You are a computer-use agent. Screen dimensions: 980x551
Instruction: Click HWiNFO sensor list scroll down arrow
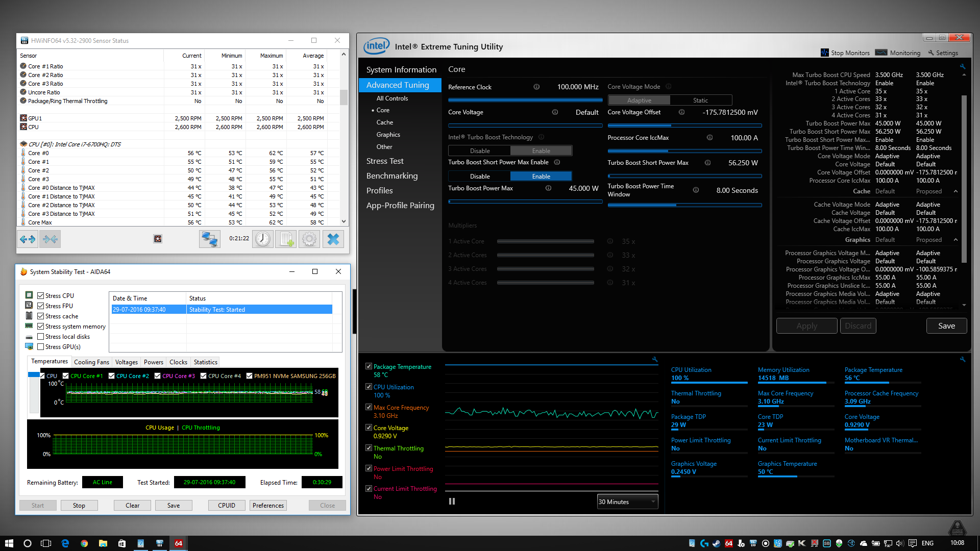click(x=344, y=221)
